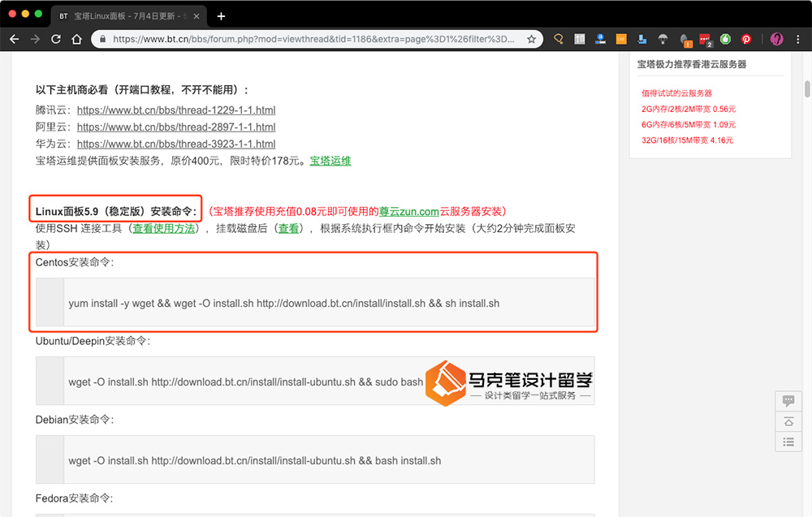The image size is (812, 517).
Task: Click the Debian安装命令 label
Action: [75, 420]
